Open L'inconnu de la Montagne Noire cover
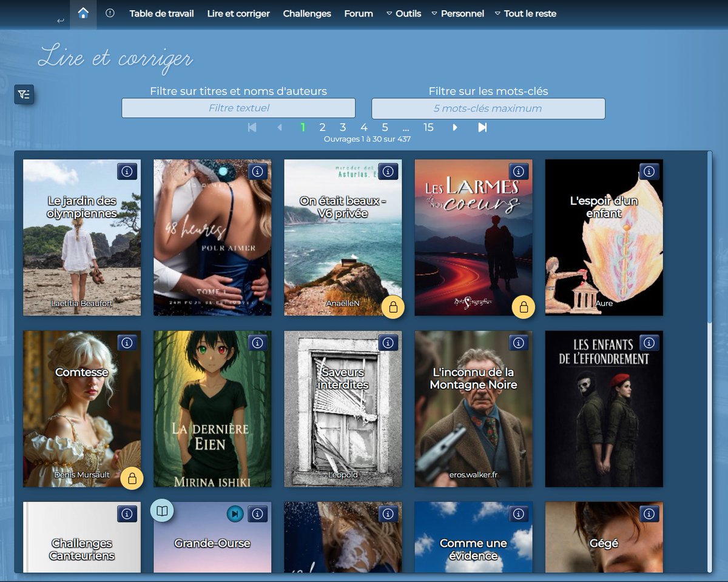The image size is (728, 582). click(473, 409)
